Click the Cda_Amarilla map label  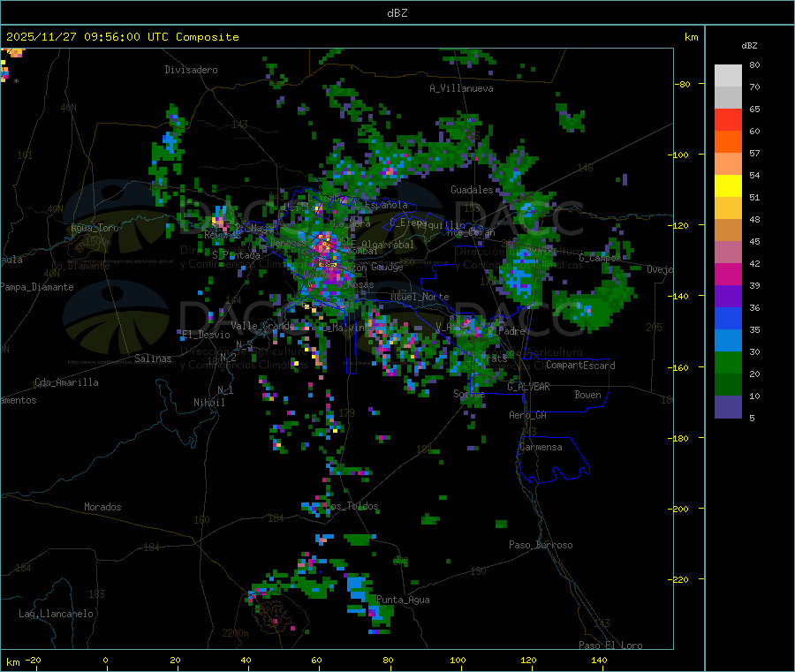click(x=66, y=382)
